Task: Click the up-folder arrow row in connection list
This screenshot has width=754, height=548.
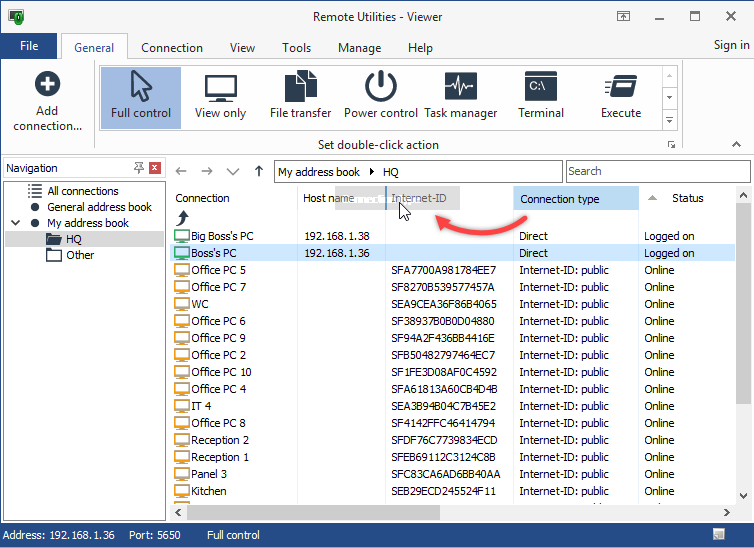Action: coord(182,218)
